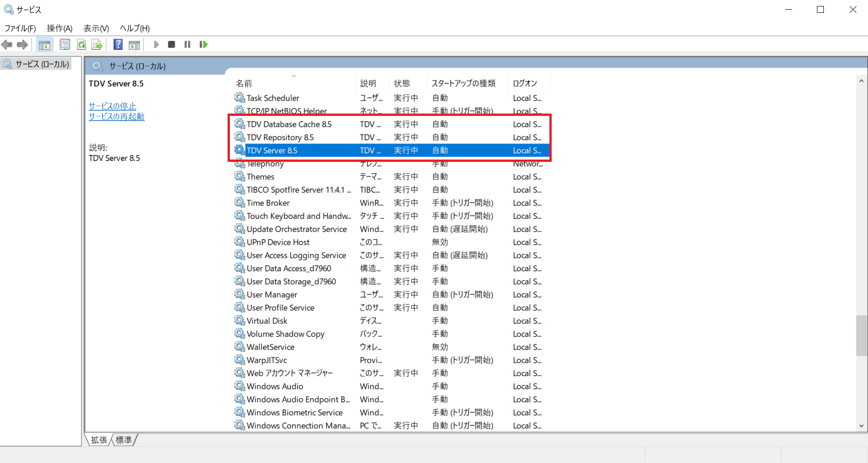Screen dimensions: 868x463
Task: Click the Forward arrow toolbar icon
Action: coord(23,45)
